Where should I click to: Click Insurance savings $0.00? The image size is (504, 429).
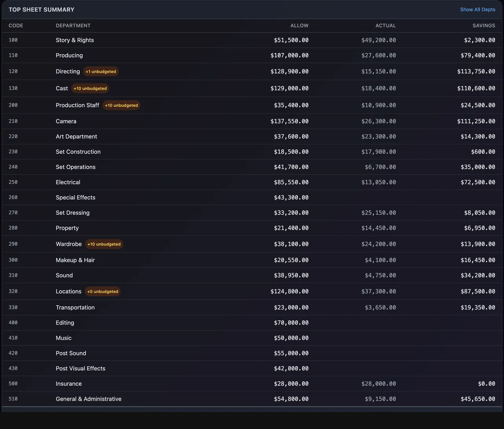(x=487, y=384)
